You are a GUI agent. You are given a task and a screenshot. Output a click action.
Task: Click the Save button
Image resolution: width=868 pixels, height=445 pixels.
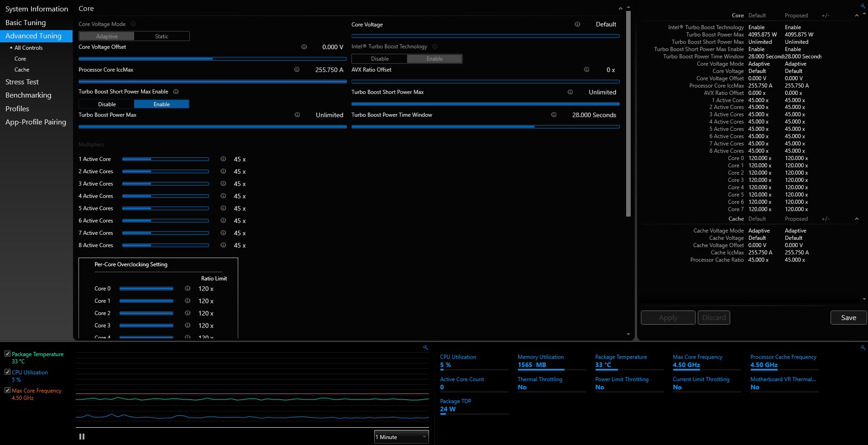pyautogui.click(x=848, y=318)
